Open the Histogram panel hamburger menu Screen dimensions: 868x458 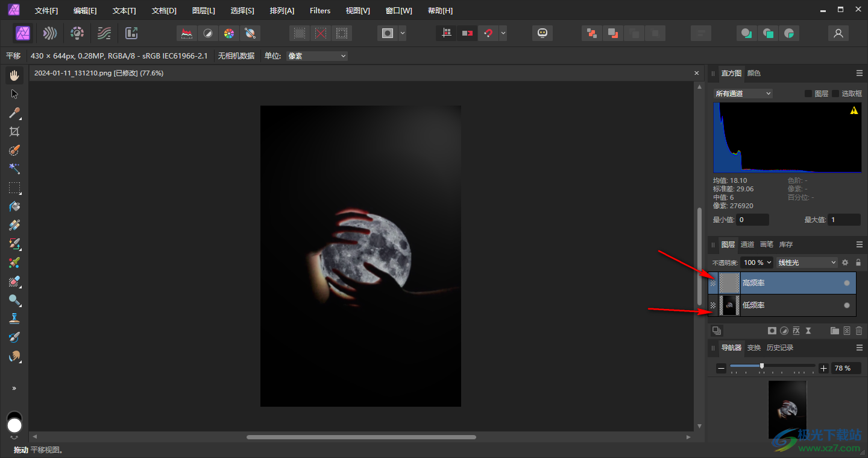[x=860, y=73]
